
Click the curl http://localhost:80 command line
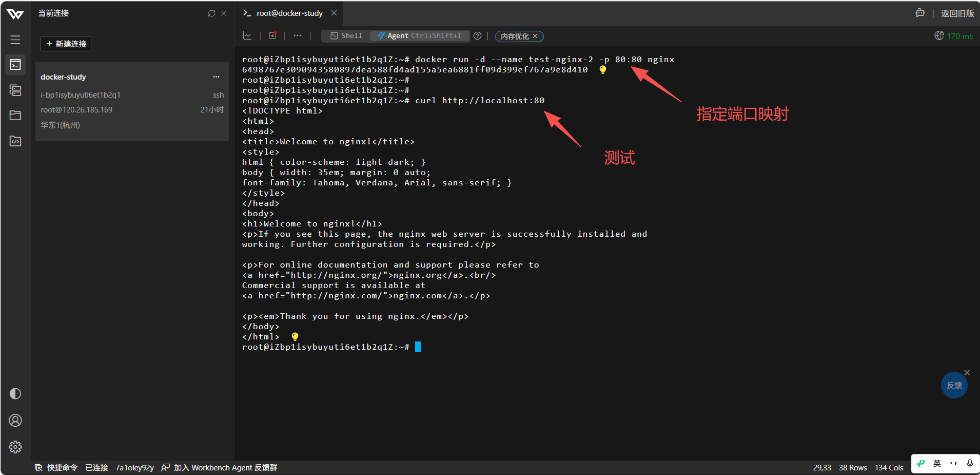coord(393,101)
